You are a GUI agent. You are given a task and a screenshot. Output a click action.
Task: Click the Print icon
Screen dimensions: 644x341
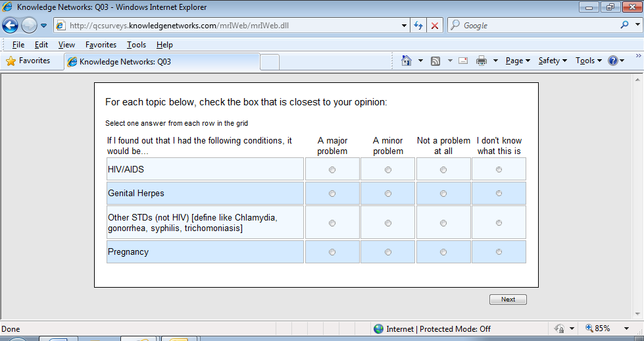pos(482,61)
